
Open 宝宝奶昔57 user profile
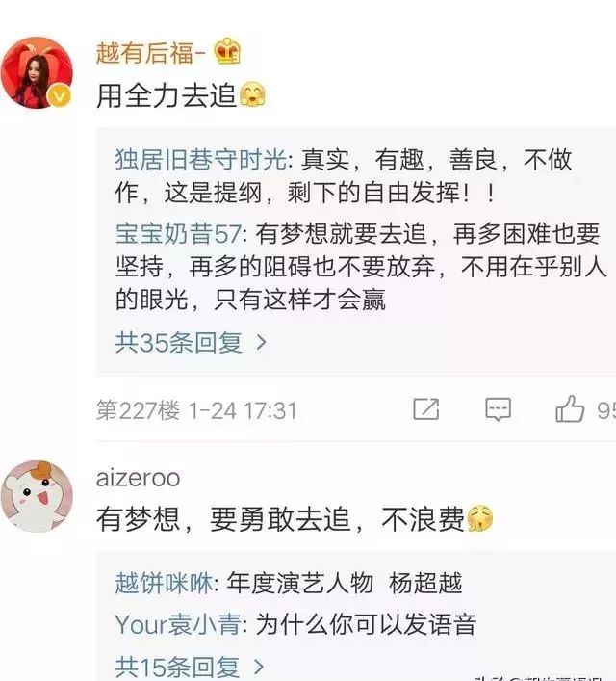click(178, 234)
